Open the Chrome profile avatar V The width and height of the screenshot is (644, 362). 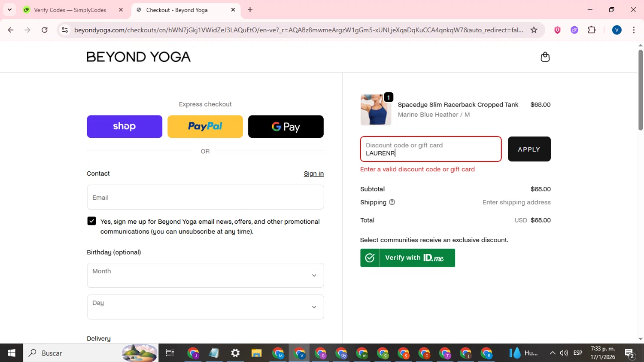point(617,30)
